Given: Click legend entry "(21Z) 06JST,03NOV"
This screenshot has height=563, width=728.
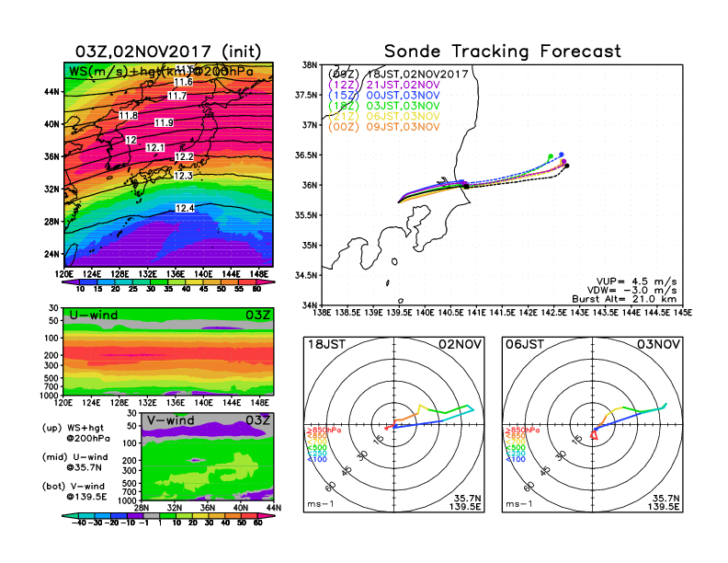Looking at the screenshot, I should tap(383, 116).
